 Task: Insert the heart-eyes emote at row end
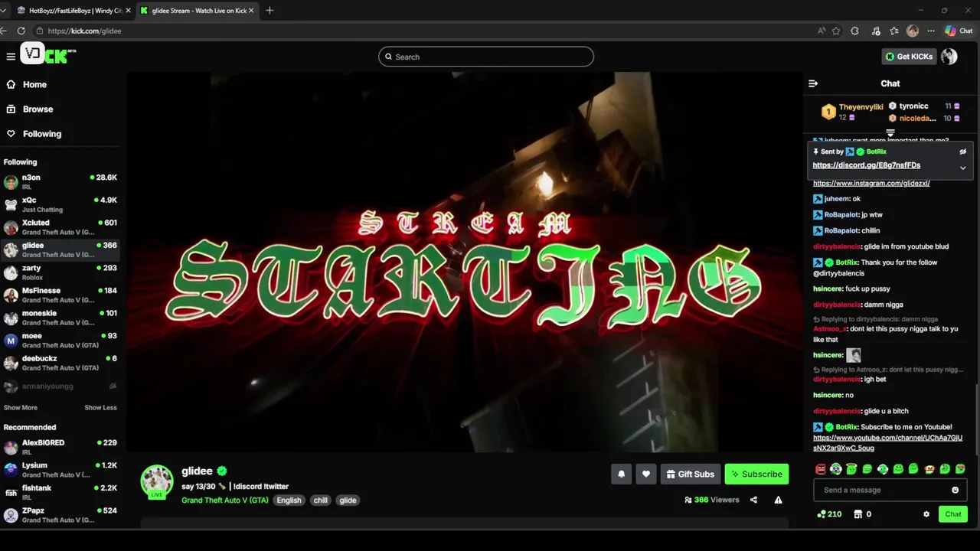pos(960,469)
